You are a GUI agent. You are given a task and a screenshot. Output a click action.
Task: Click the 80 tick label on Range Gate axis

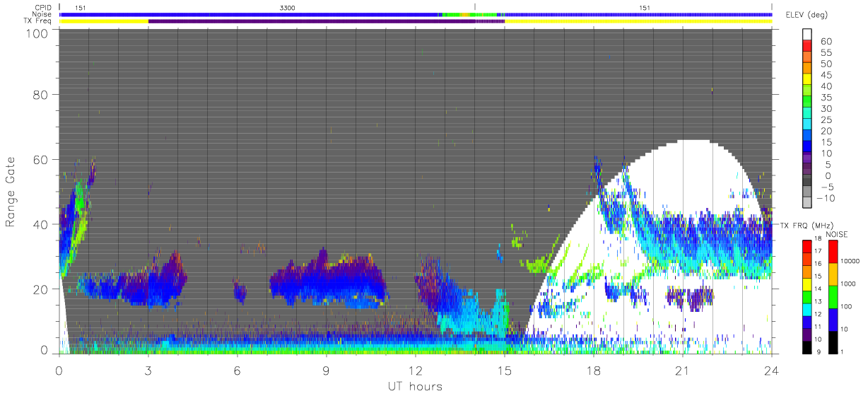(39, 94)
